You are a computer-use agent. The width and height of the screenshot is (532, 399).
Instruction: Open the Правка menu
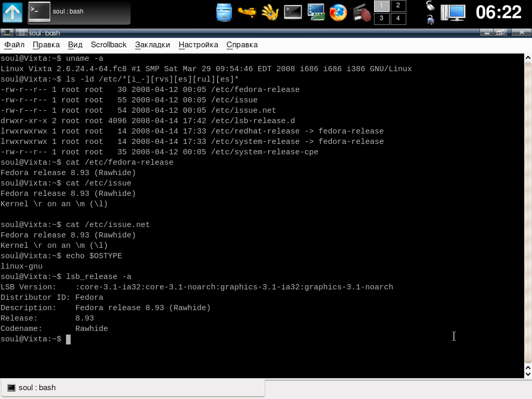(46, 45)
